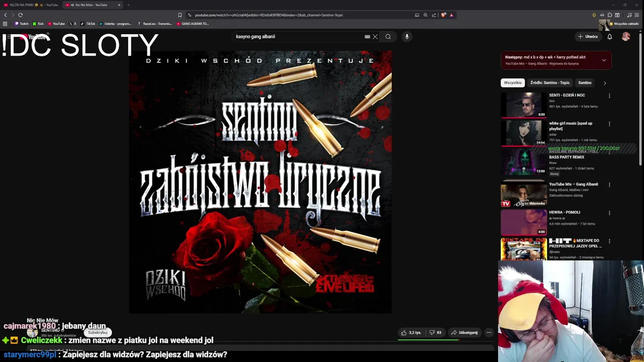The height and width of the screenshot is (362, 644).
Task: Switch to PĄCZKI NA PIWIE browser tab
Action: [30, 5]
